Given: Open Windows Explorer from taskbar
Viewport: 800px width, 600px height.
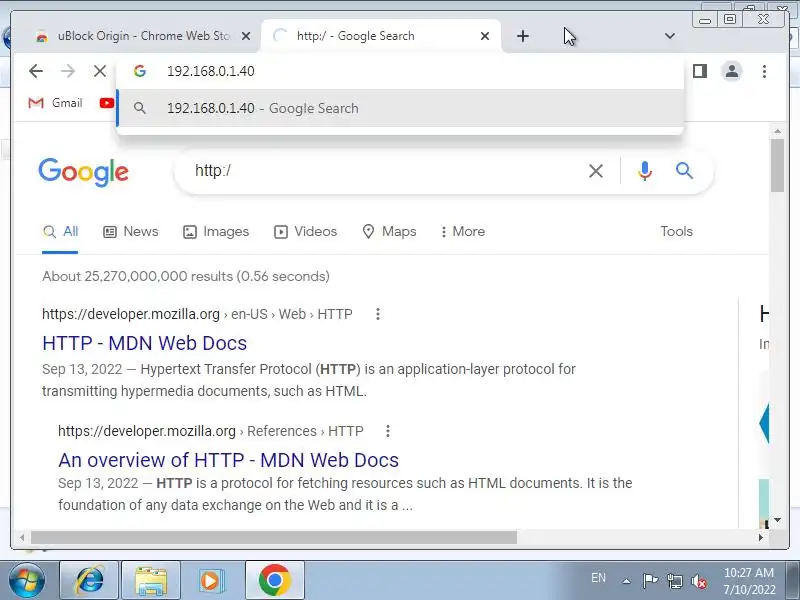Looking at the screenshot, I should tap(151, 580).
